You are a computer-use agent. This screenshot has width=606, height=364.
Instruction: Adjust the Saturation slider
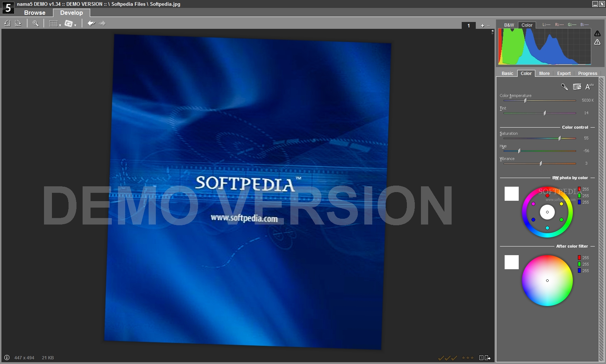[x=540, y=138]
